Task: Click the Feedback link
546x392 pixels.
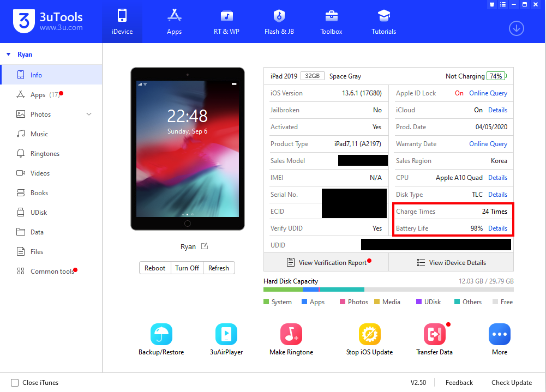Action: pyautogui.click(x=459, y=383)
